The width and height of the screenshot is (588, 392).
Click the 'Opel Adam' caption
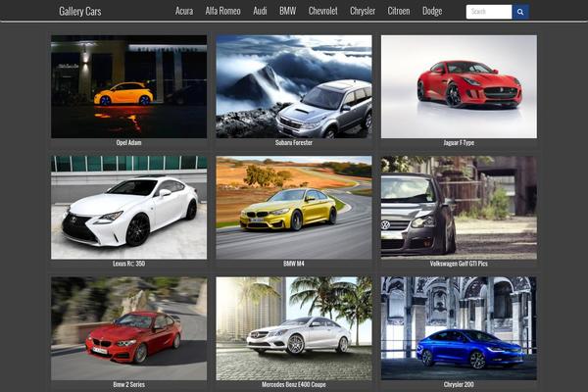pyautogui.click(x=128, y=142)
